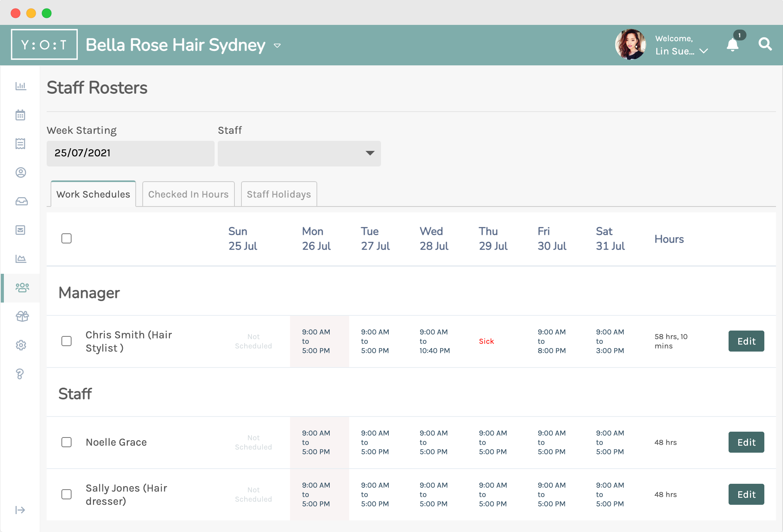
Task: Select the Work Schedules tab
Action: (93, 194)
